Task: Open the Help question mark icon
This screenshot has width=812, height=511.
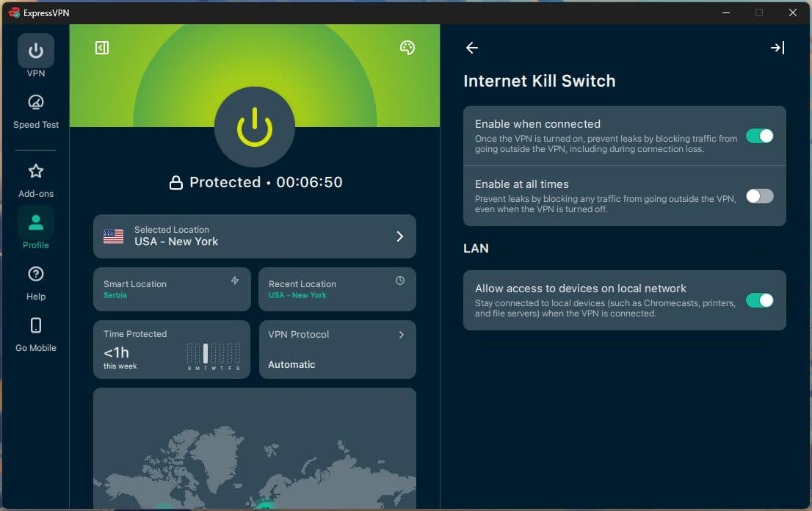Action: tap(36, 274)
